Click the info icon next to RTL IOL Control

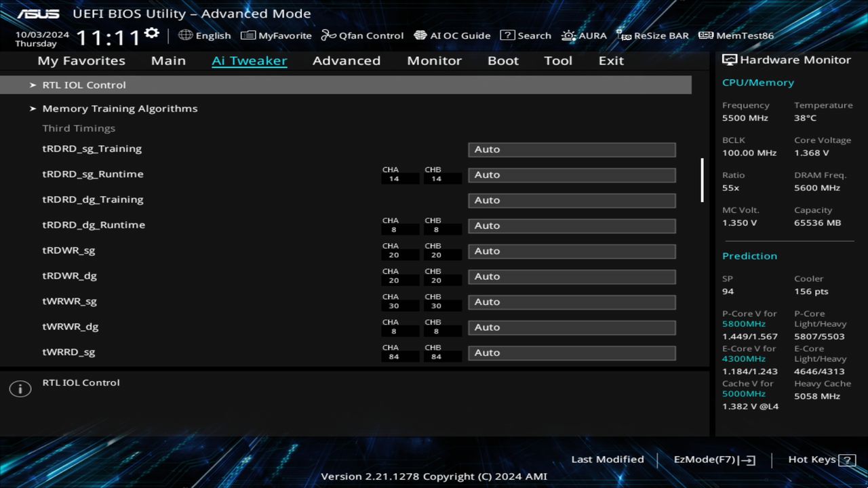(20, 388)
